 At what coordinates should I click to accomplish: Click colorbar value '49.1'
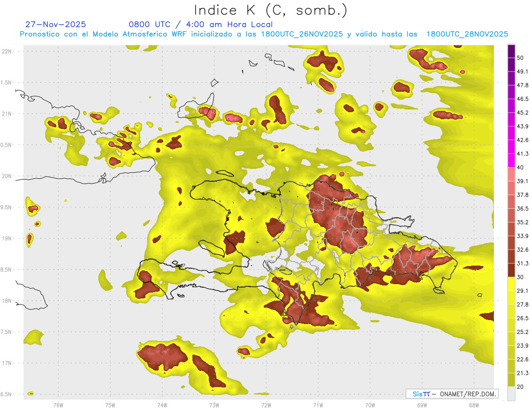pos(523,71)
